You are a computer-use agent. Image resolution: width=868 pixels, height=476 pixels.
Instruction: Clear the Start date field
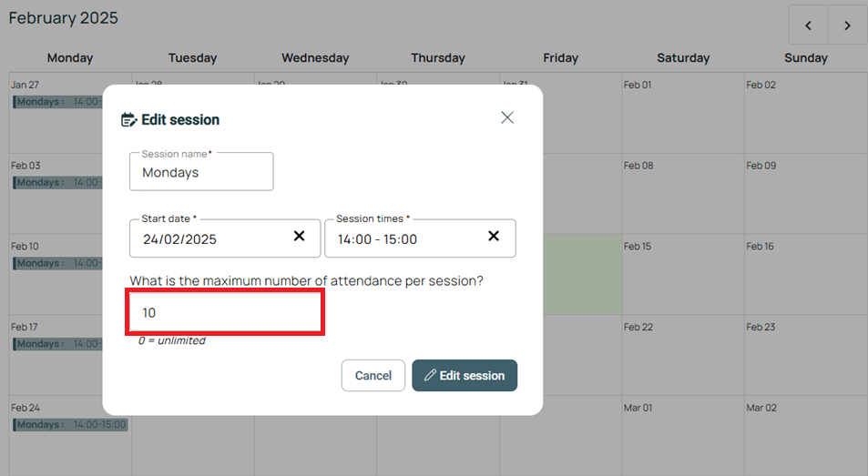coord(299,237)
